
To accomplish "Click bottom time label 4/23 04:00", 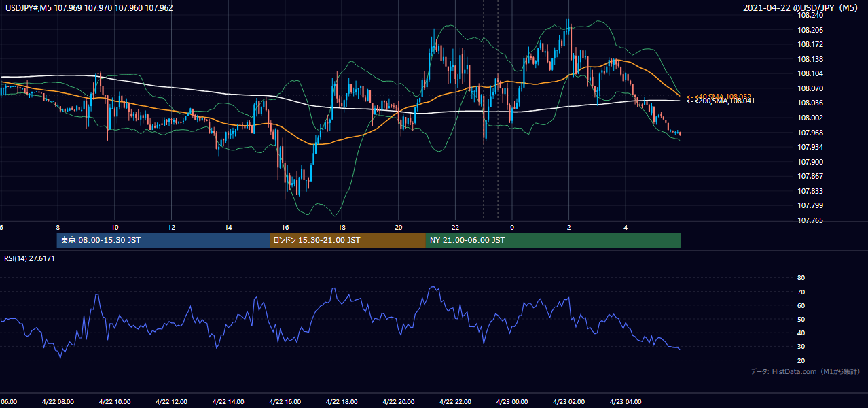I will tap(625, 402).
